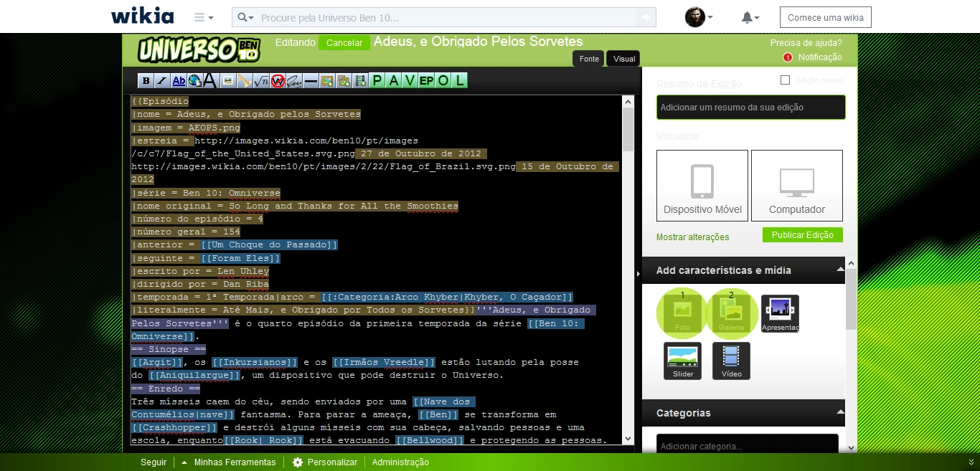The height and width of the screenshot is (471, 980).
Task: Click the sidebar vertical scrollbar thumb
Action: [x=852, y=300]
